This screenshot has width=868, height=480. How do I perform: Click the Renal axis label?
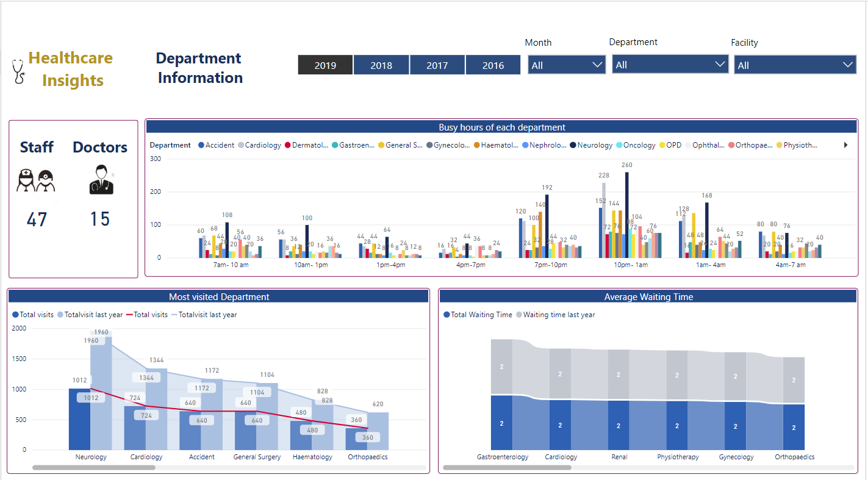point(619,457)
